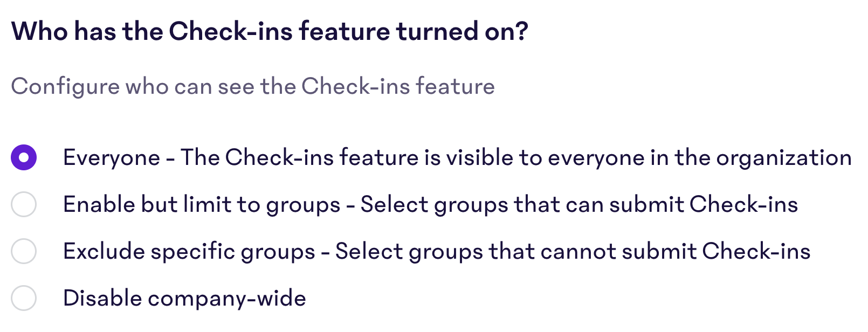The width and height of the screenshot is (868, 332).
Task: Click the Everyone option label text
Action: click(456, 157)
